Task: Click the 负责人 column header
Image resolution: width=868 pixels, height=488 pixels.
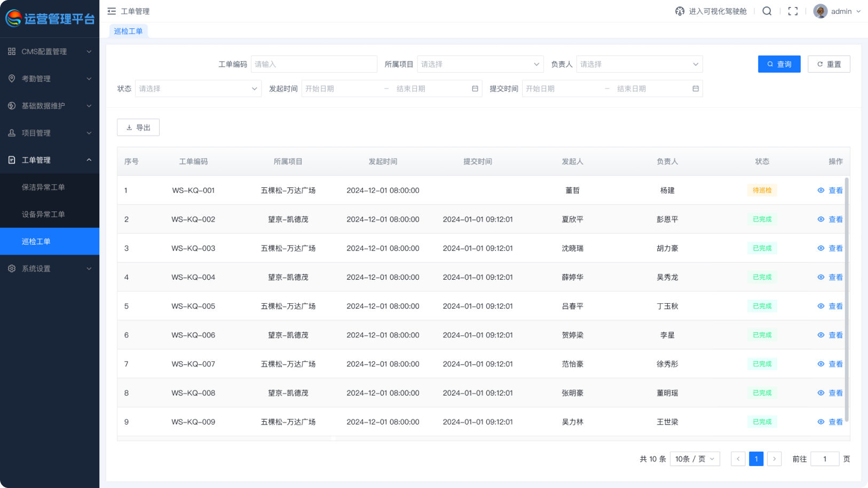Action: pos(667,162)
